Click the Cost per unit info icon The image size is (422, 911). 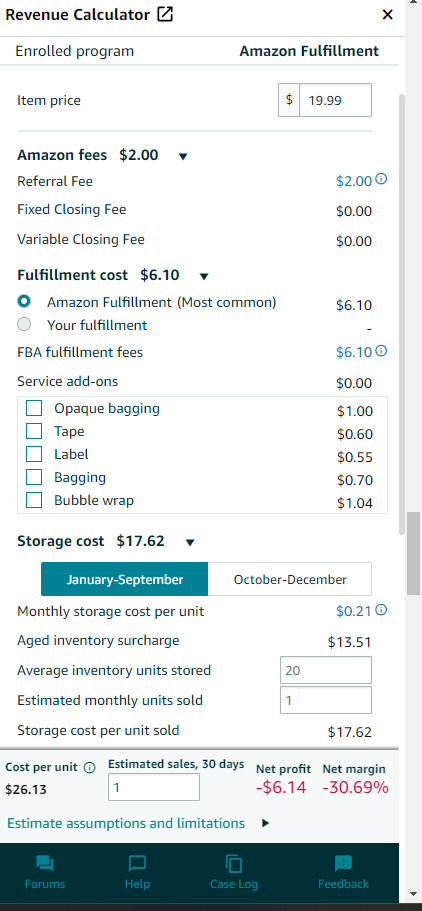click(90, 767)
